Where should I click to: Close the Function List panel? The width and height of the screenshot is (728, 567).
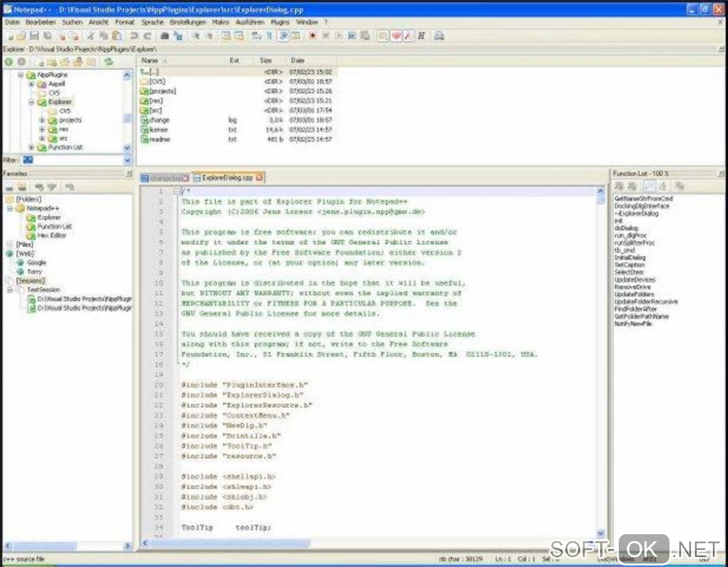[721, 174]
